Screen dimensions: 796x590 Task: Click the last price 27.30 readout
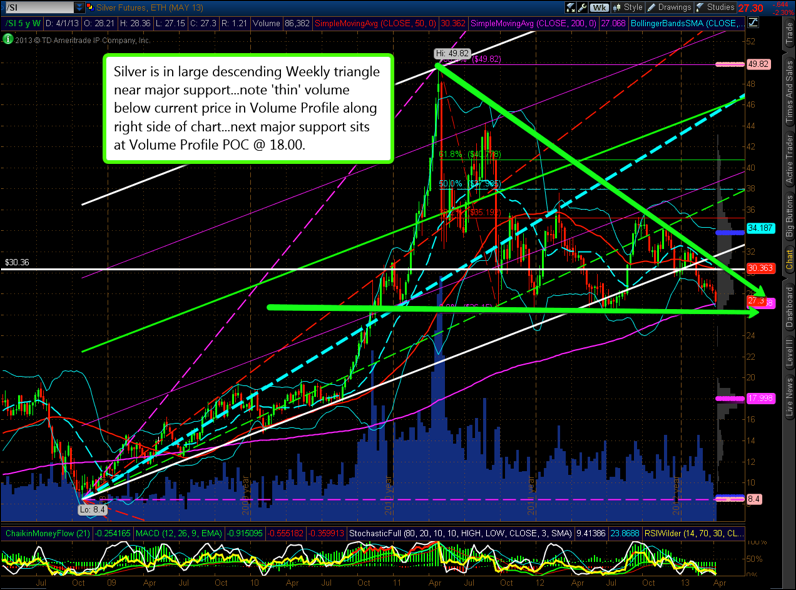[751, 8]
